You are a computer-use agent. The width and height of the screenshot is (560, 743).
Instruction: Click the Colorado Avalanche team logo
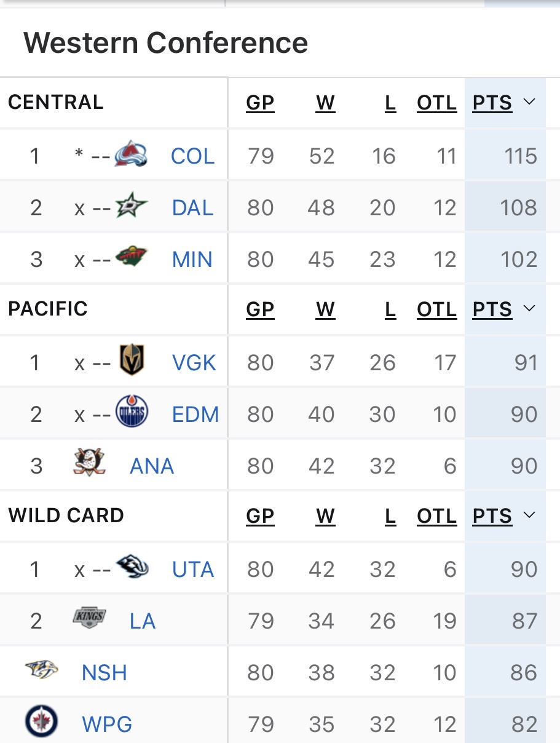(x=131, y=154)
